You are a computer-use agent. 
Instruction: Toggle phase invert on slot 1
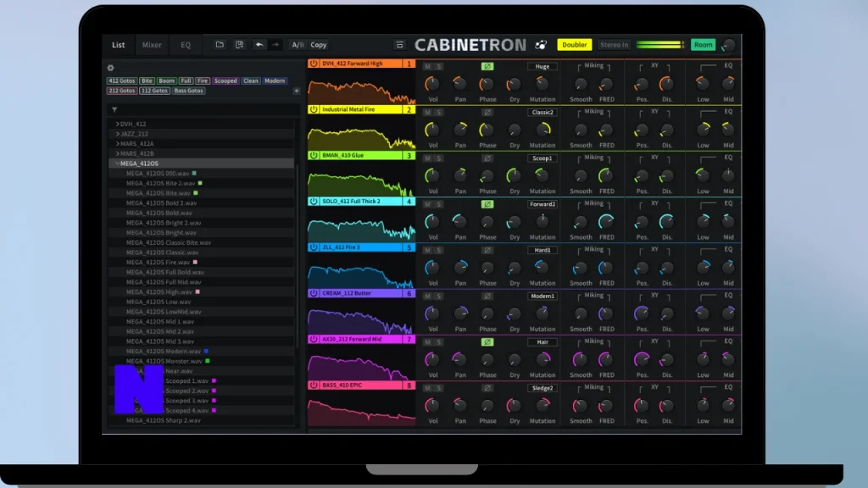tap(487, 66)
